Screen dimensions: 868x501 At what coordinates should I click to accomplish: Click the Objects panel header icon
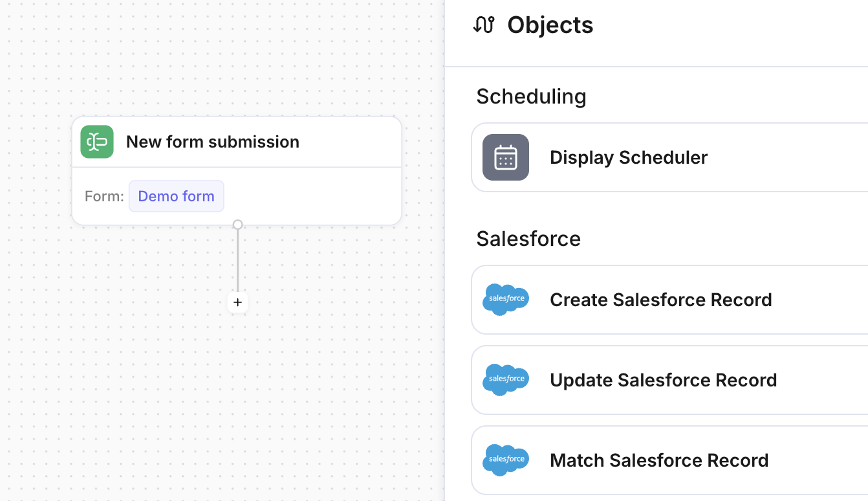[484, 25]
